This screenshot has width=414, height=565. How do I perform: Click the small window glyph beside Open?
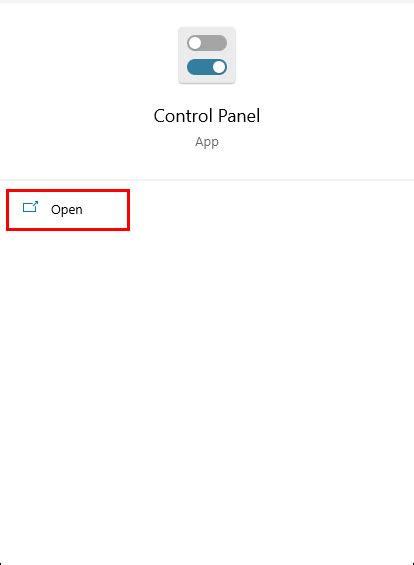[30, 207]
